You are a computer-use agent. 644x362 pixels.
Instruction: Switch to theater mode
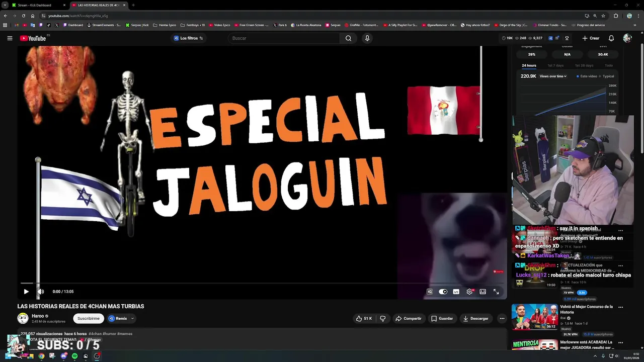482,292
